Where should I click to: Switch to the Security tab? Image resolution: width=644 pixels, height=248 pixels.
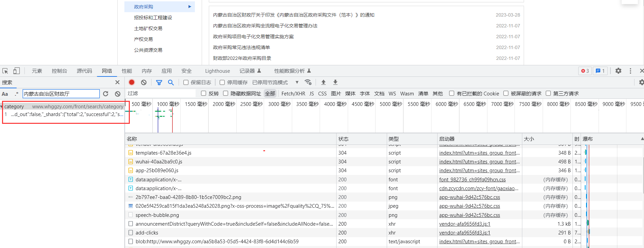pyautogui.click(x=186, y=71)
